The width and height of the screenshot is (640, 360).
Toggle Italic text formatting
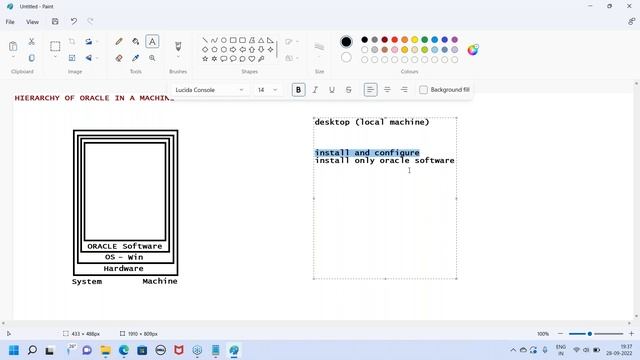coord(315,90)
